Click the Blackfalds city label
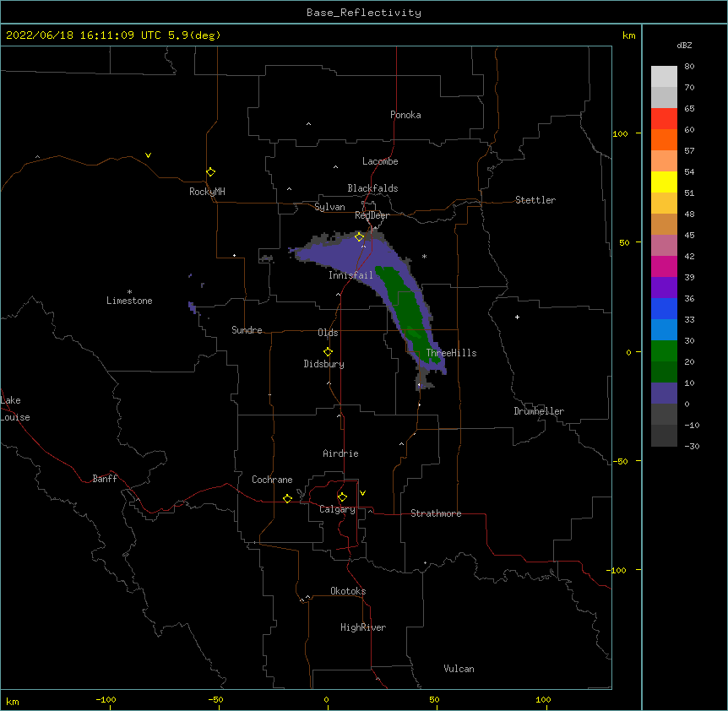Image resolution: width=728 pixels, height=711 pixels. 372,188
